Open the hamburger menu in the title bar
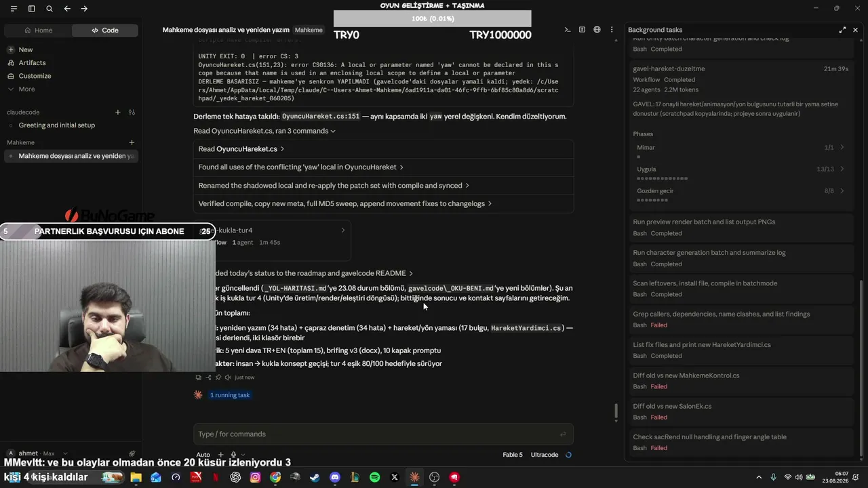Viewport: 868px width, 488px height. 14,9
